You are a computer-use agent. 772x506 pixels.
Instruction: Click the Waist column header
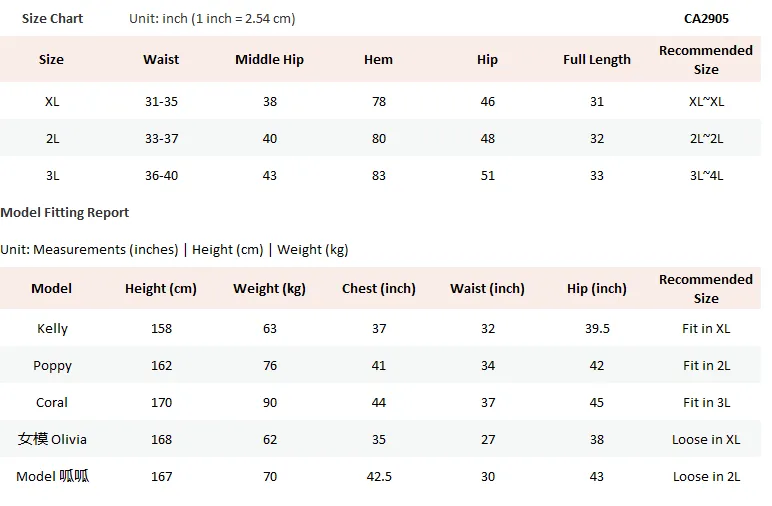click(x=161, y=60)
